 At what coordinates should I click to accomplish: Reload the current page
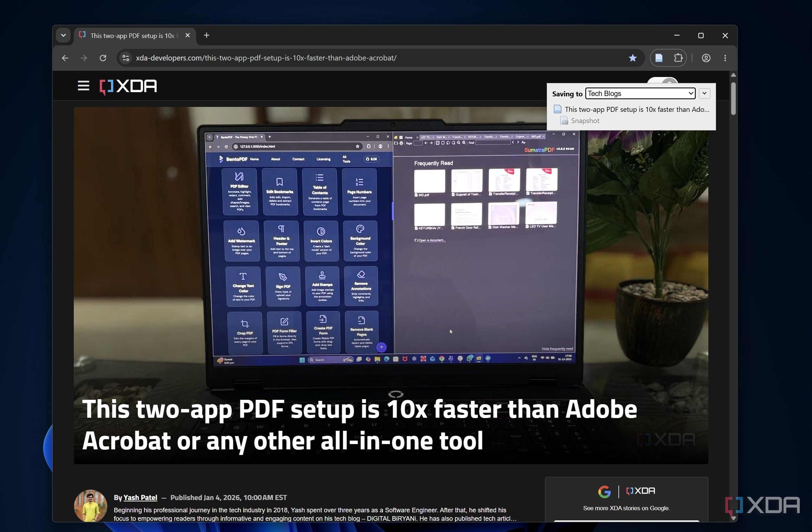pos(103,58)
